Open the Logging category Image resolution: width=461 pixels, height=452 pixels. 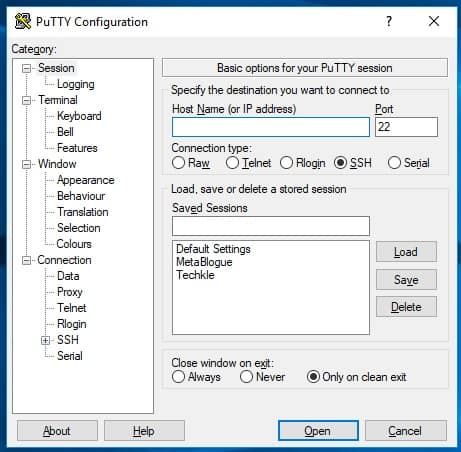(76, 84)
